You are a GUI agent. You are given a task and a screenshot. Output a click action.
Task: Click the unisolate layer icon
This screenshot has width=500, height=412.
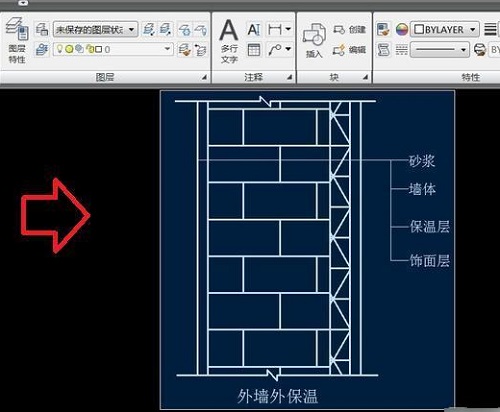coord(166,30)
